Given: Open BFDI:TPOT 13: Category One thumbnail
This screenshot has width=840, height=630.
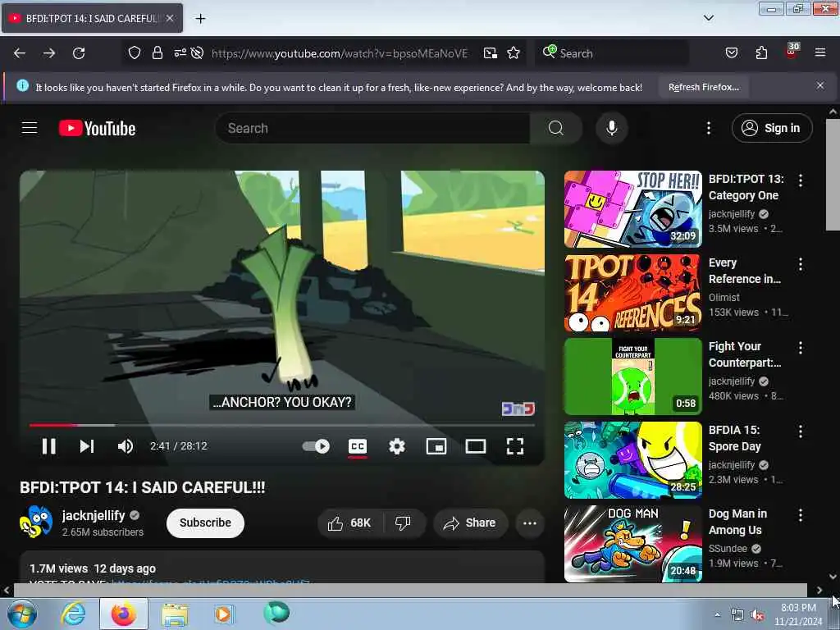Looking at the screenshot, I should pyautogui.click(x=632, y=209).
